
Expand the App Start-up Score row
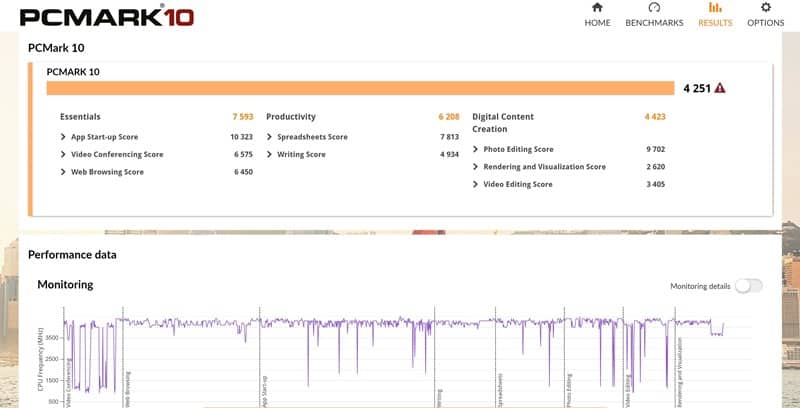pos(64,136)
